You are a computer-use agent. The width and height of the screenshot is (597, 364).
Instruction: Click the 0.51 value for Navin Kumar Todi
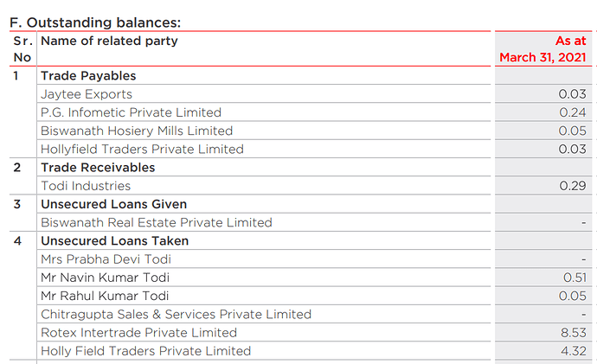pyautogui.click(x=574, y=278)
